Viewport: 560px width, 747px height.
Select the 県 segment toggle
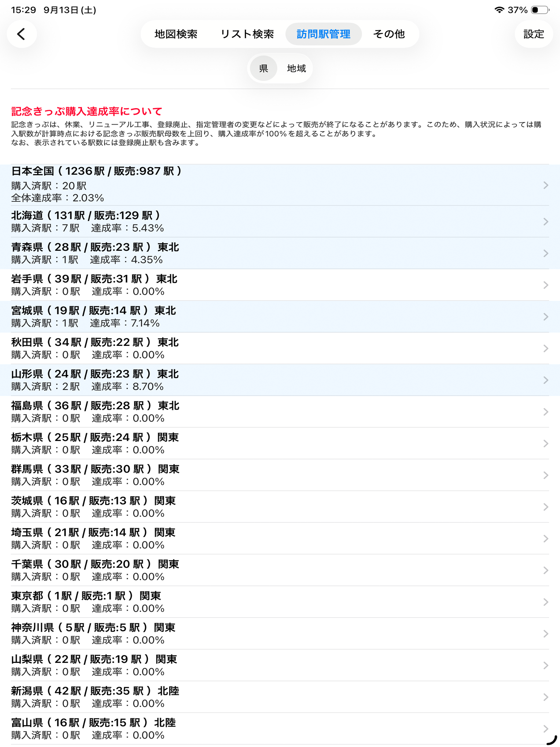[x=263, y=68]
